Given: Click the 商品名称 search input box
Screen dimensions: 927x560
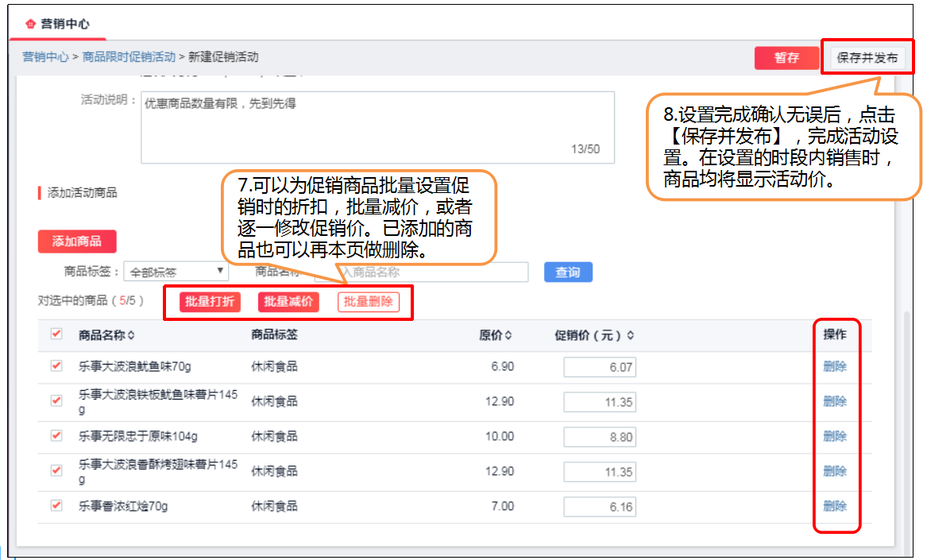Looking at the screenshot, I should point(421,272).
